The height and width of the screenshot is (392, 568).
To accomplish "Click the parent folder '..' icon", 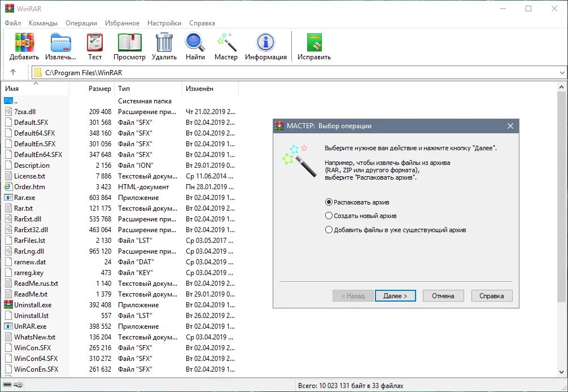I will (8, 101).
